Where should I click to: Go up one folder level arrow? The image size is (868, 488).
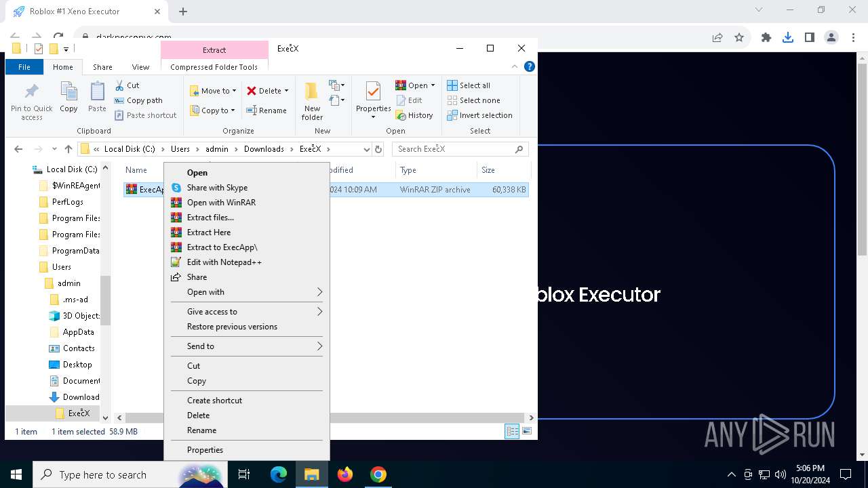click(68, 149)
